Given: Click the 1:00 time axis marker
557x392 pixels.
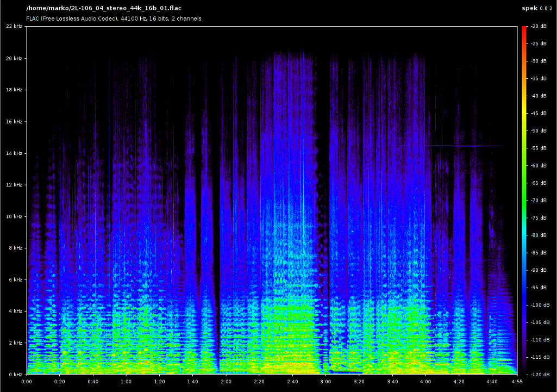Looking at the screenshot, I should pos(126,382).
